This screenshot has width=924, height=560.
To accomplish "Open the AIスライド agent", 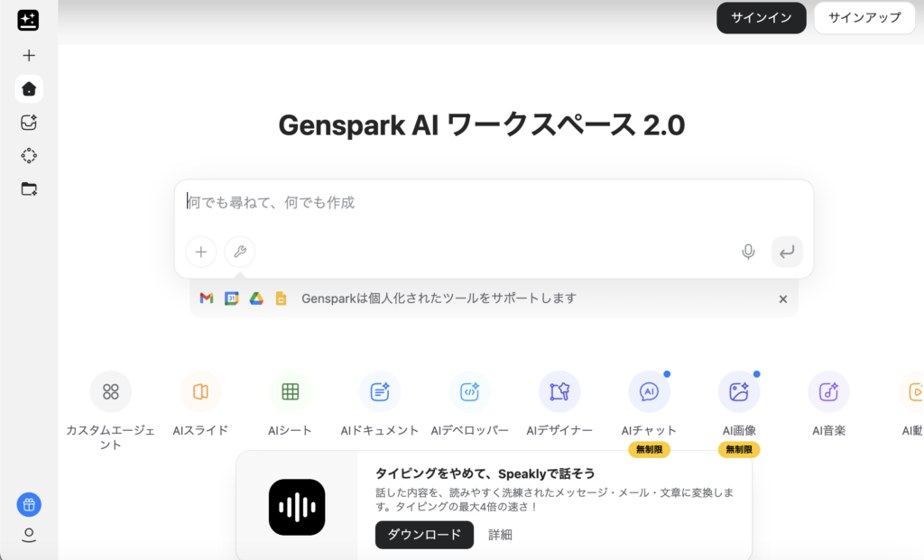I will click(x=200, y=391).
